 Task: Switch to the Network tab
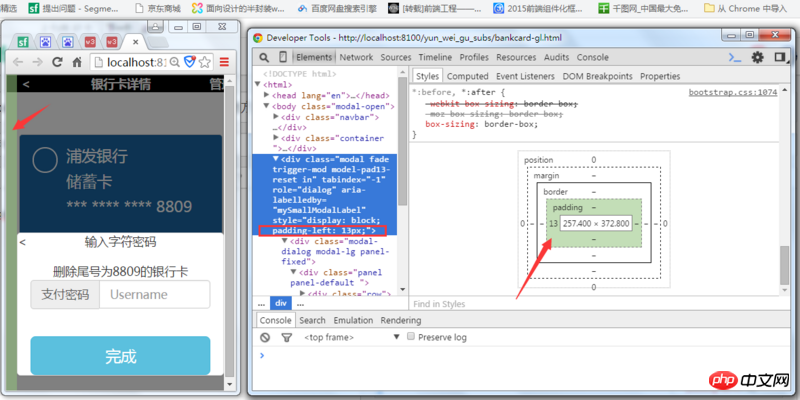click(x=355, y=57)
